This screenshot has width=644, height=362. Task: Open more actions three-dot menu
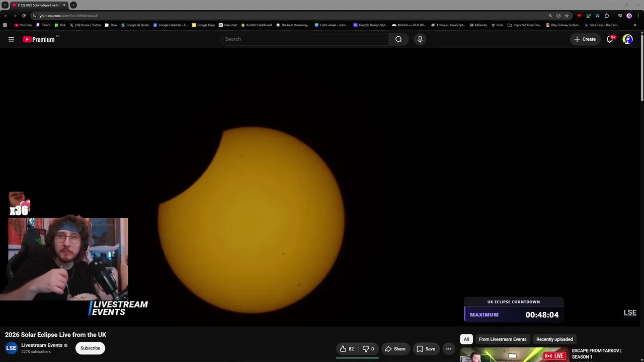pos(449,349)
